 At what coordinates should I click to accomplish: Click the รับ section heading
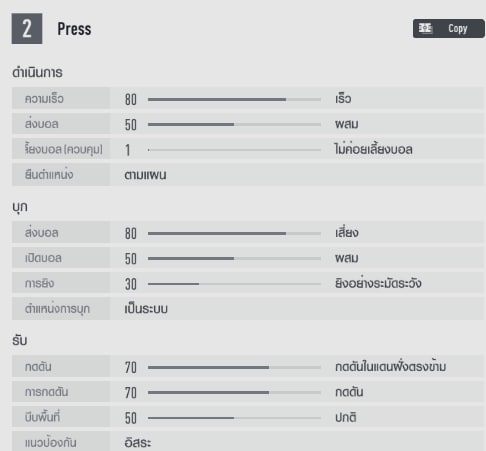tap(20, 341)
